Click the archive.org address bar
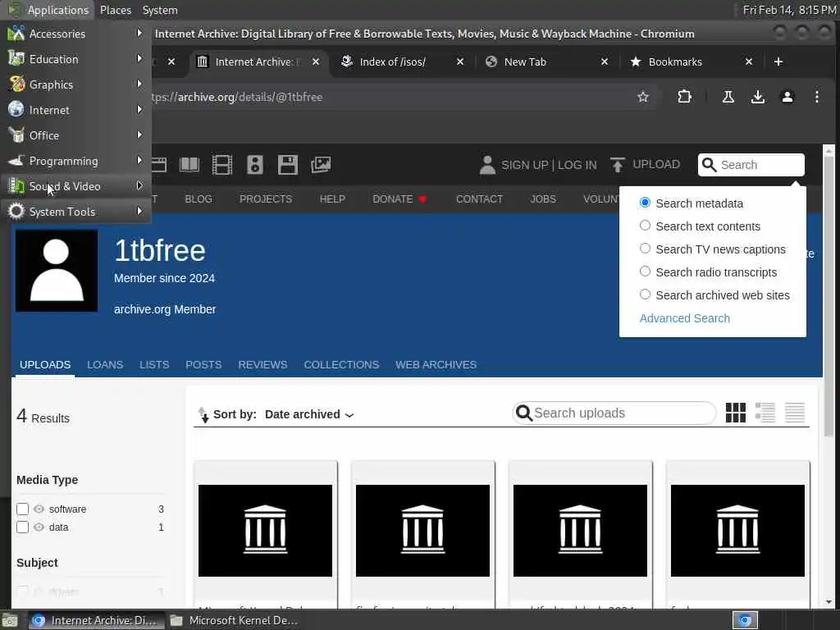Viewport: 840px width, 630px height. (386, 97)
